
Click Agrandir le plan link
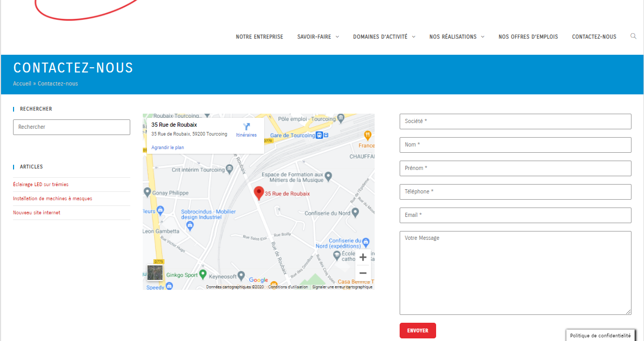[168, 148]
